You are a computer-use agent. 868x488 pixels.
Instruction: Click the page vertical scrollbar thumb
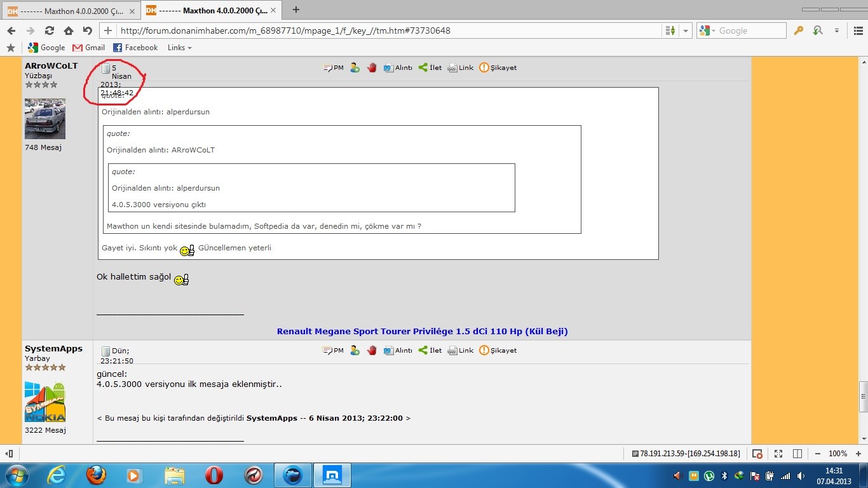point(863,397)
